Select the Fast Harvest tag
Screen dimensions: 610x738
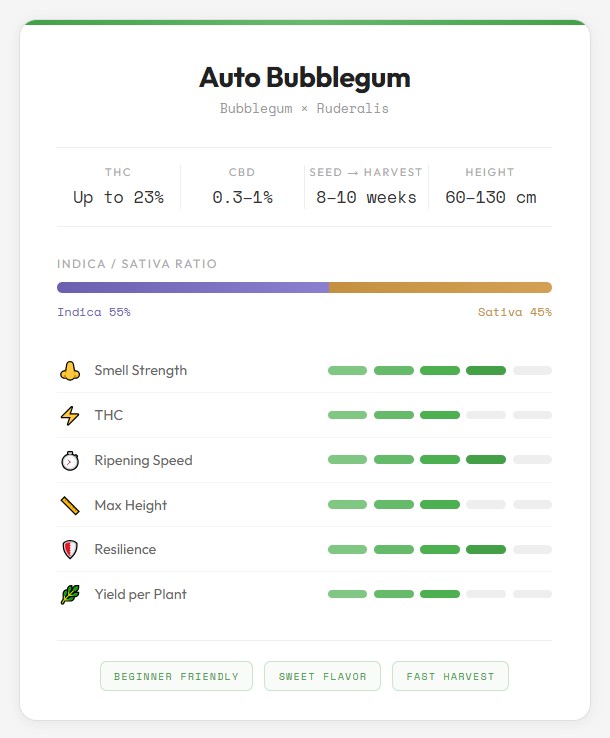tap(450, 677)
